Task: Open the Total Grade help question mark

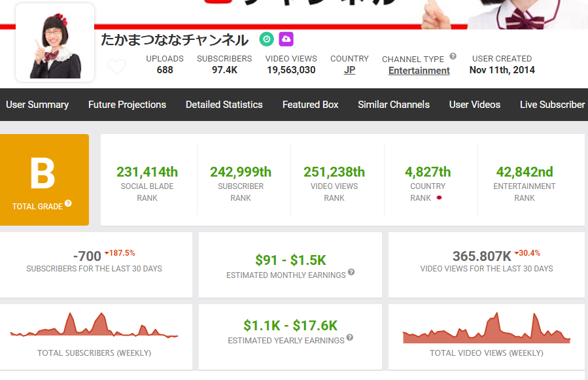Action: coord(68,203)
